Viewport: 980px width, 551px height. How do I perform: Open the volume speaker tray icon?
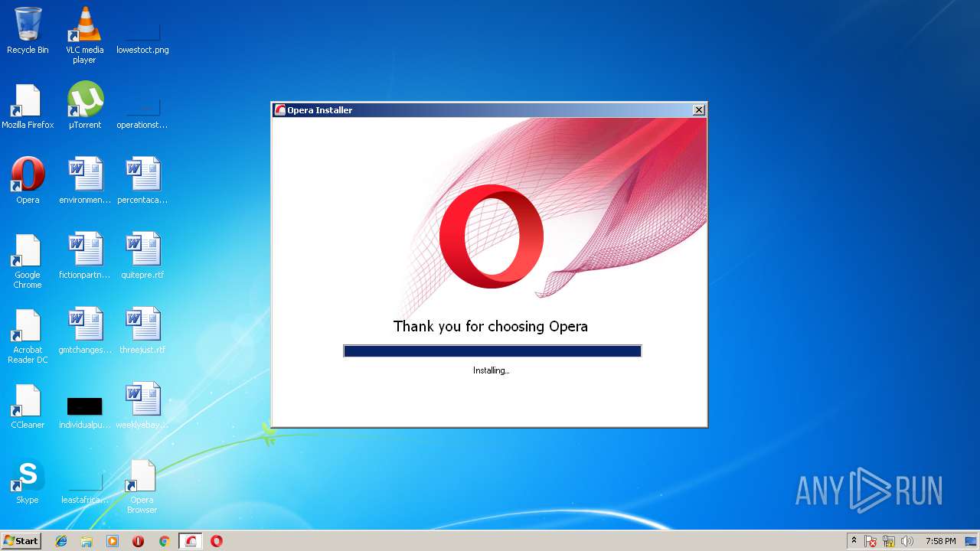click(x=907, y=541)
